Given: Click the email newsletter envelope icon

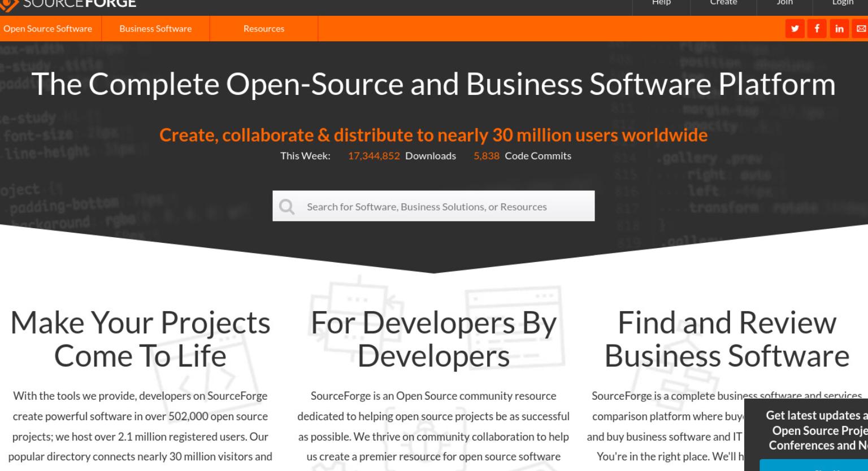Looking at the screenshot, I should (x=861, y=29).
